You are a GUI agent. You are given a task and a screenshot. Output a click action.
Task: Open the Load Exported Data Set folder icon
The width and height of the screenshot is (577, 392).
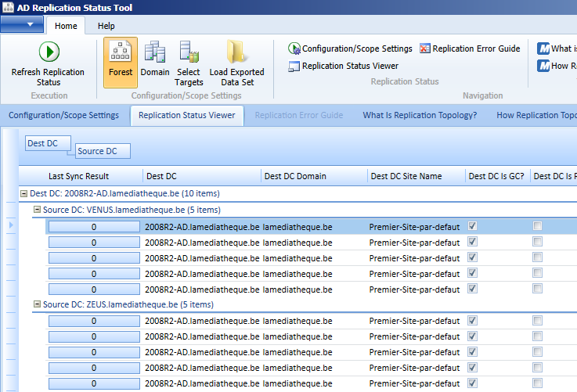[236, 52]
